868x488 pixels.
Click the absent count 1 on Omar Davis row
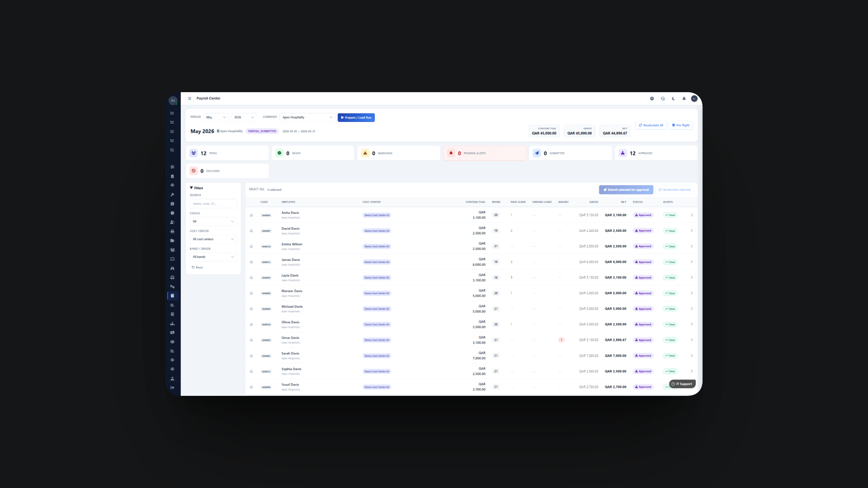(x=561, y=340)
